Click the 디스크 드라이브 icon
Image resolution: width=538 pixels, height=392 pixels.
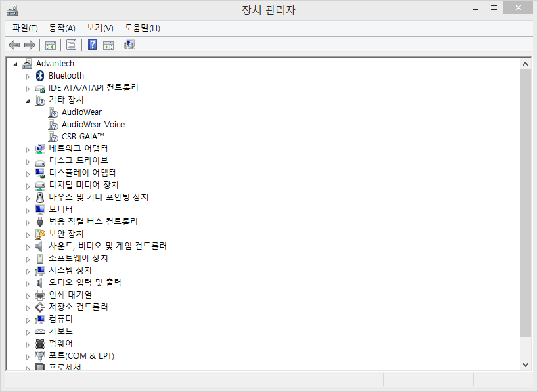40,162
